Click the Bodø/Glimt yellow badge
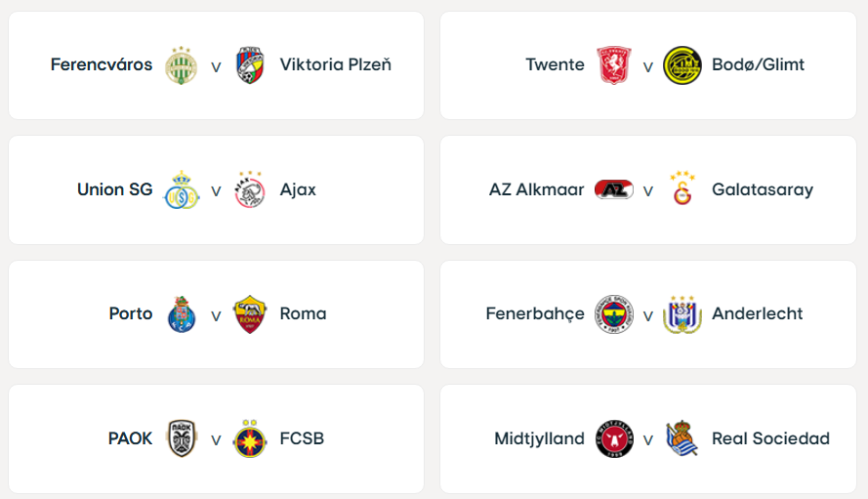 (682, 65)
